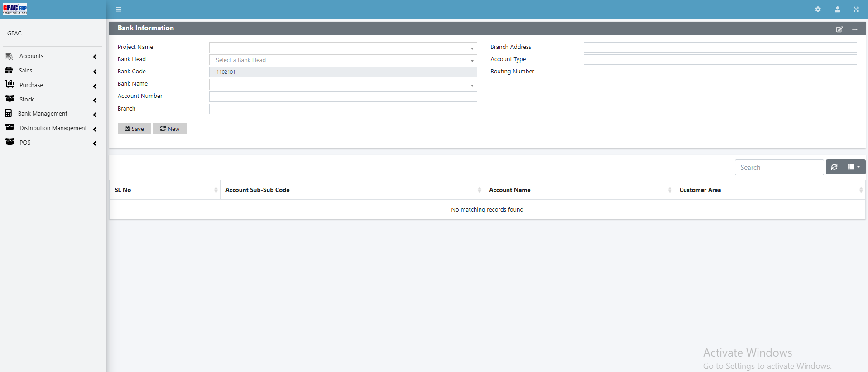Click the POS box icon
The width and height of the screenshot is (868, 372).
[x=10, y=142]
